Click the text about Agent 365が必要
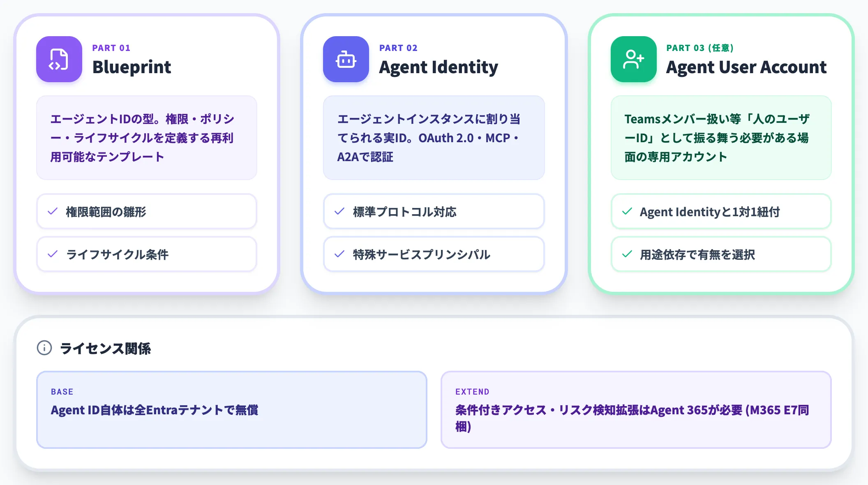The width and height of the screenshot is (868, 485). [632, 418]
